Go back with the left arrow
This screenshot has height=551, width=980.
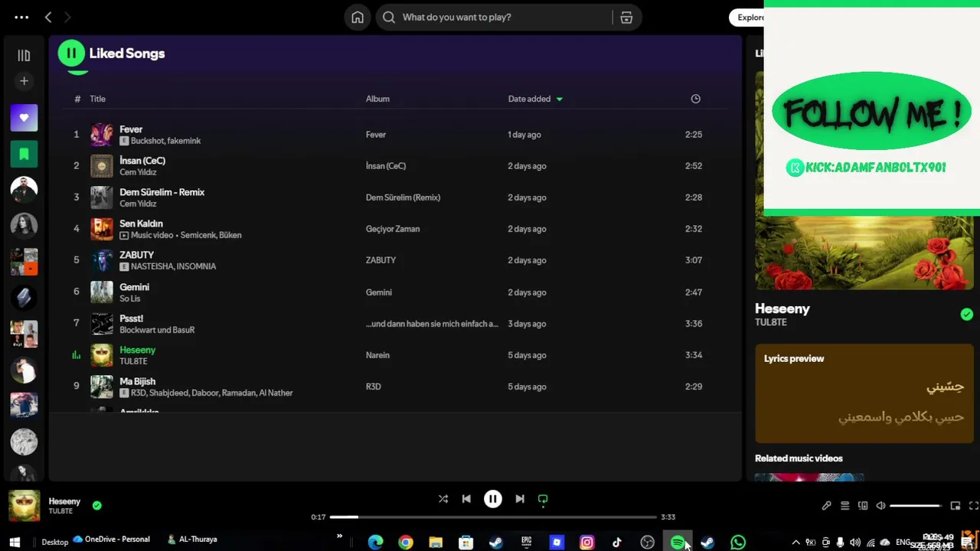(48, 17)
